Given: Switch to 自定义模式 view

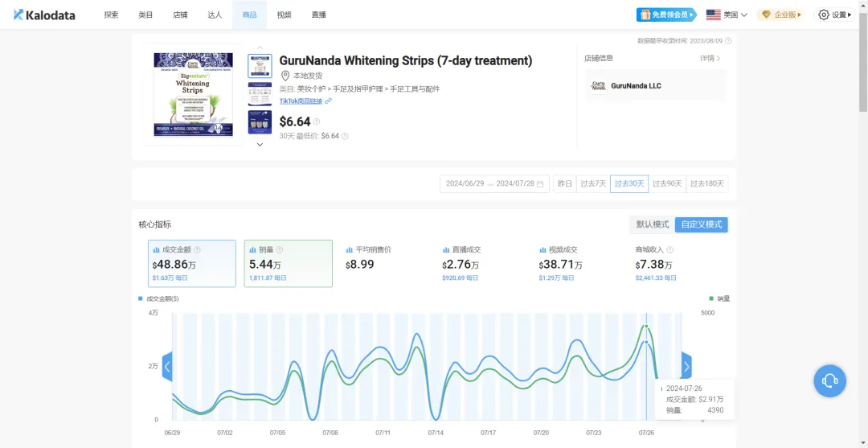Looking at the screenshot, I should pos(702,225).
